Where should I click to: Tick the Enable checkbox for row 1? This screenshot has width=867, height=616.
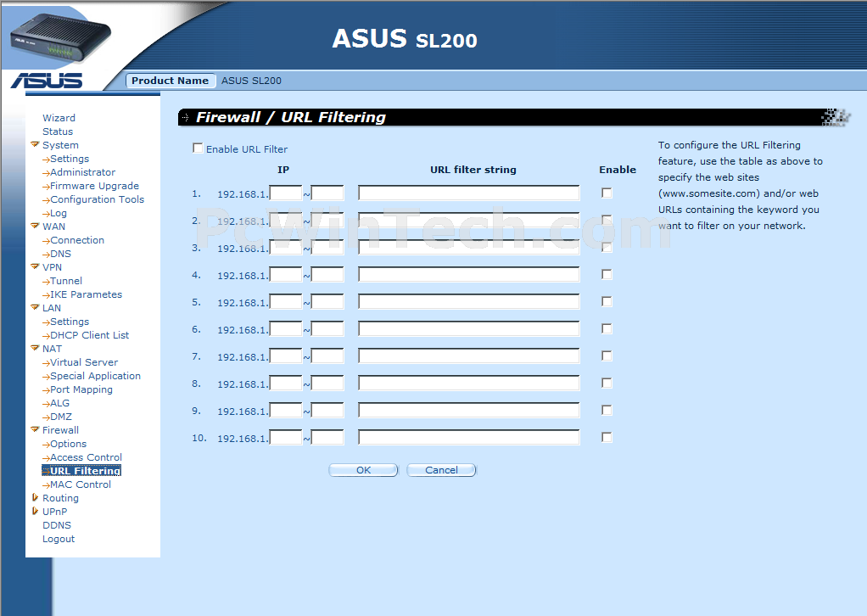(607, 193)
